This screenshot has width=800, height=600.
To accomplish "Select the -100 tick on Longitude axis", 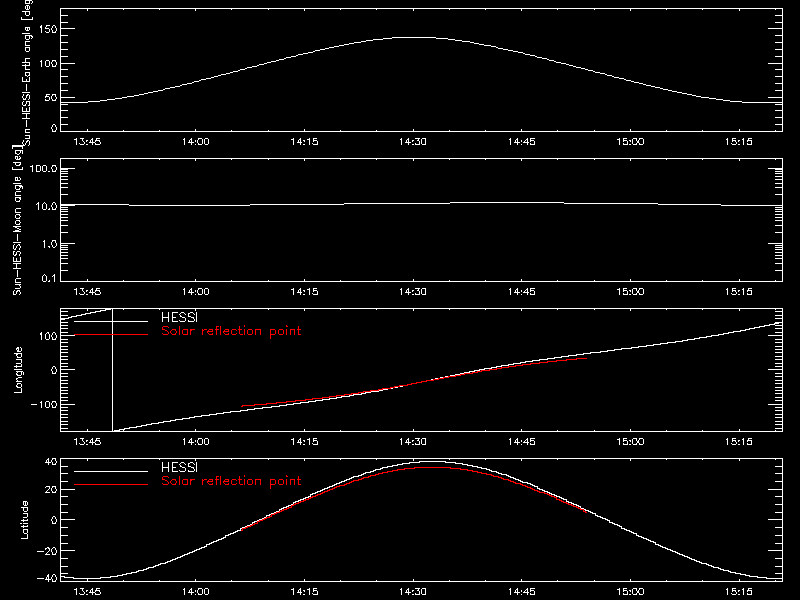I will [44, 404].
